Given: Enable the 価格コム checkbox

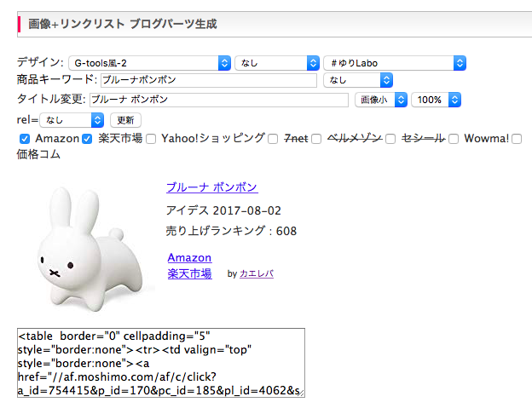Looking at the screenshot, I should (517, 139).
